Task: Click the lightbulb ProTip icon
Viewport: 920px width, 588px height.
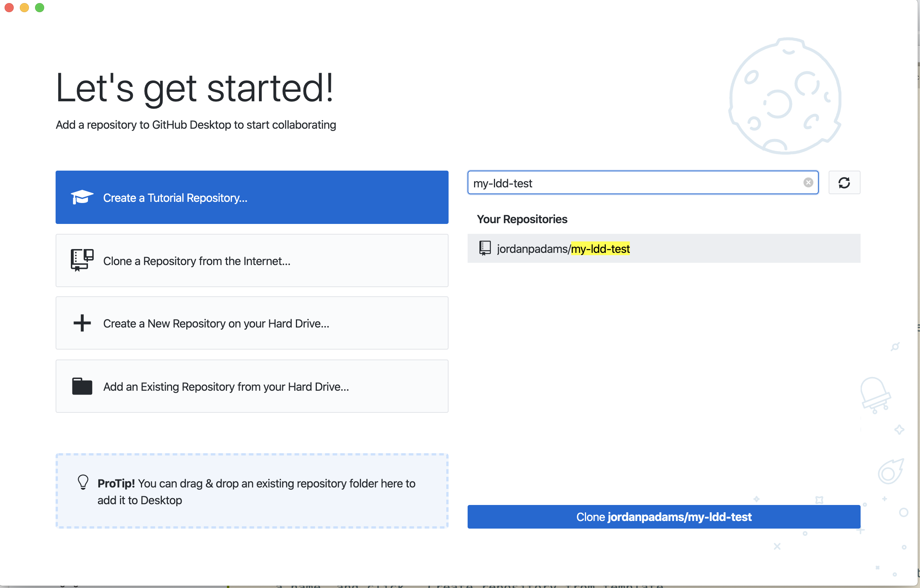Action: click(x=83, y=482)
